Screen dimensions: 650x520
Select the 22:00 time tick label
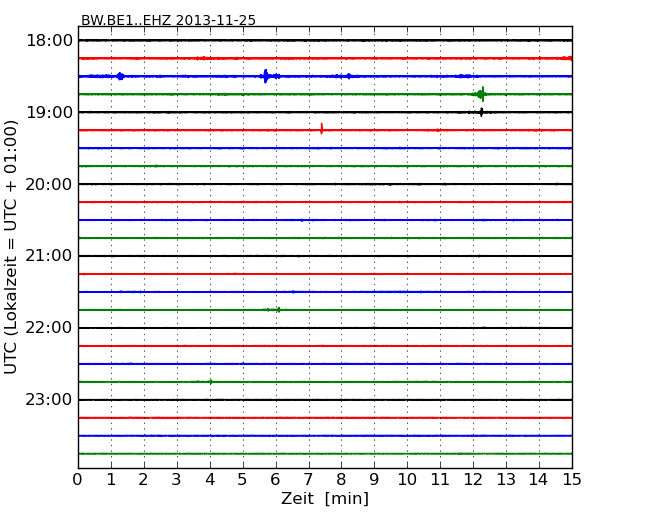click(x=49, y=328)
